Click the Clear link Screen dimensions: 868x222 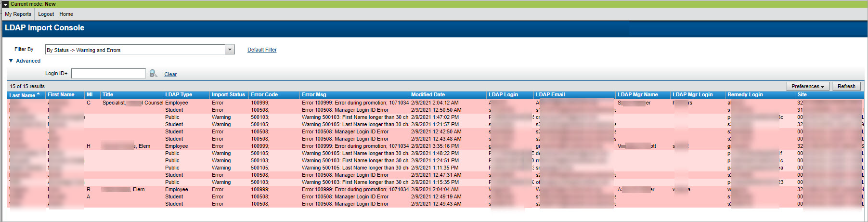pos(170,75)
